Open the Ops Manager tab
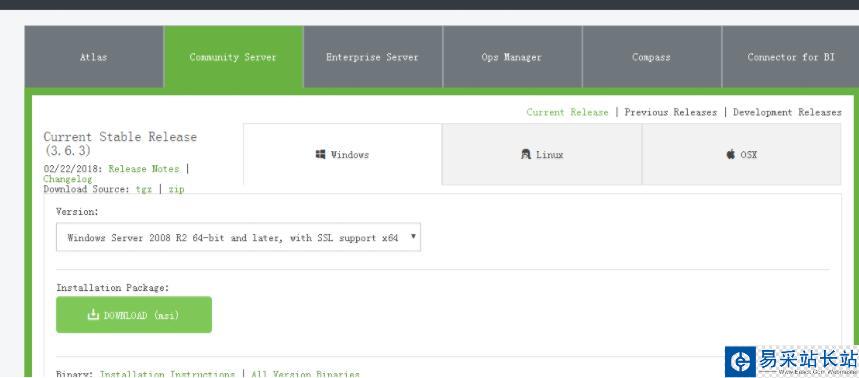The width and height of the screenshot is (859, 378). (x=512, y=57)
